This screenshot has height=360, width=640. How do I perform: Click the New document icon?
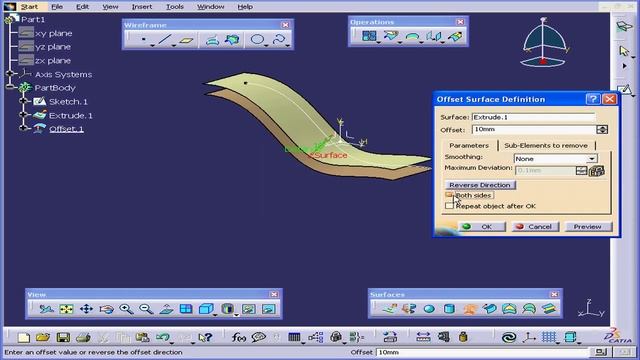24,337
